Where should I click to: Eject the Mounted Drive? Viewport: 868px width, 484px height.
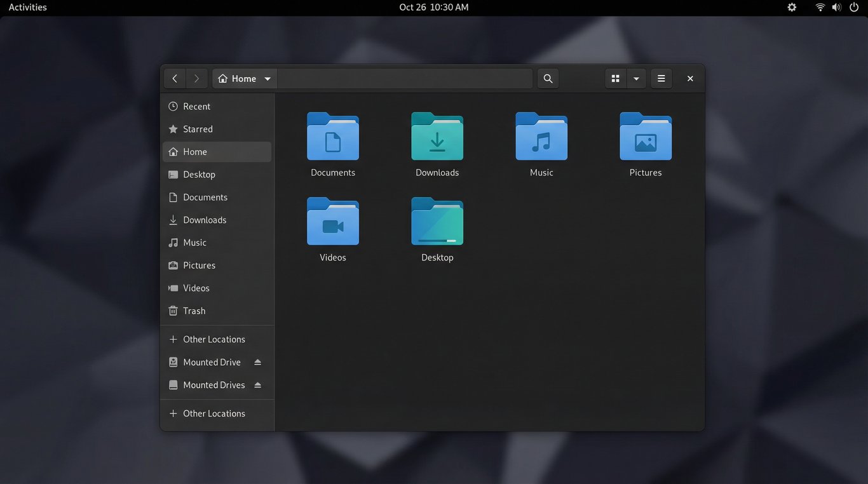pyautogui.click(x=257, y=361)
